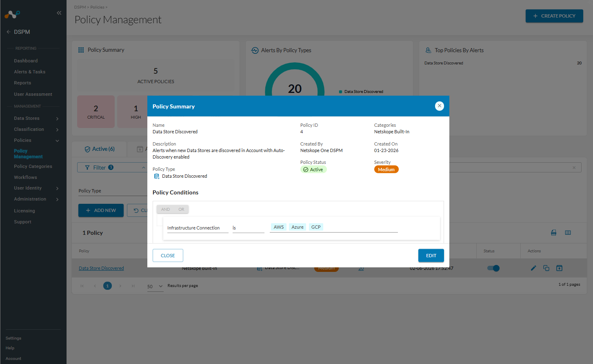The width and height of the screenshot is (593, 364).
Task: Open the Licensing page
Action: (x=24, y=211)
